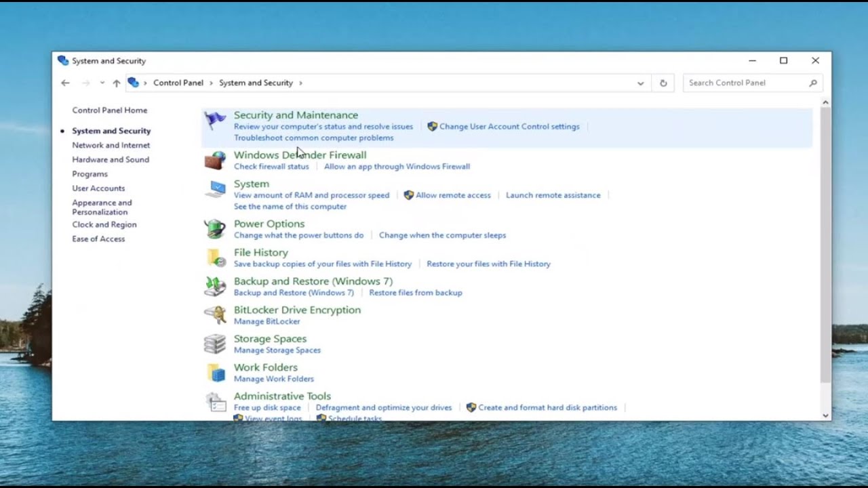
Task: Click the Backup and Restore icon
Action: [x=215, y=286]
